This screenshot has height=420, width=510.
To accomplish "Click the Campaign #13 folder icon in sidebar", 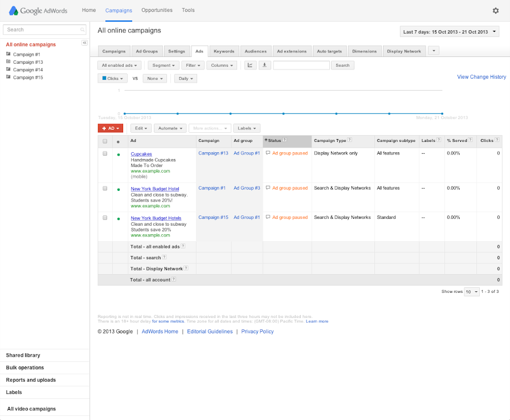I will coord(9,62).
